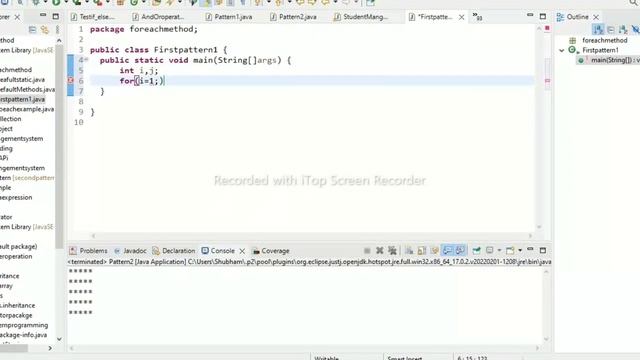640x360 pixels.
Task: Close the Console view tab
Action: click(x=242, y=251)
